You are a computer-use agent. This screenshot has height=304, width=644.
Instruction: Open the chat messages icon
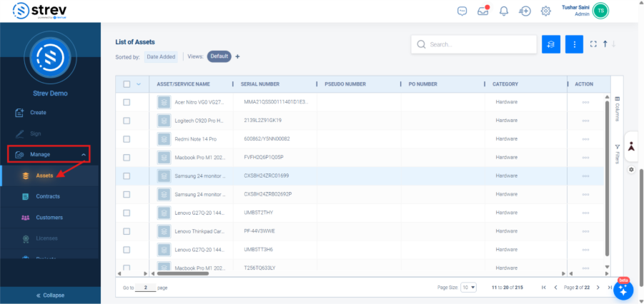[462, 11]
